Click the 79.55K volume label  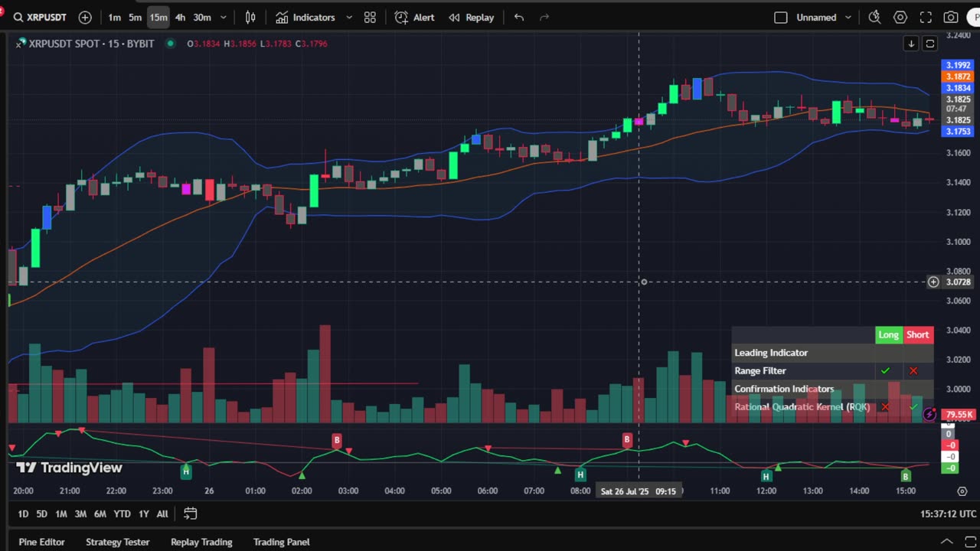959,415
